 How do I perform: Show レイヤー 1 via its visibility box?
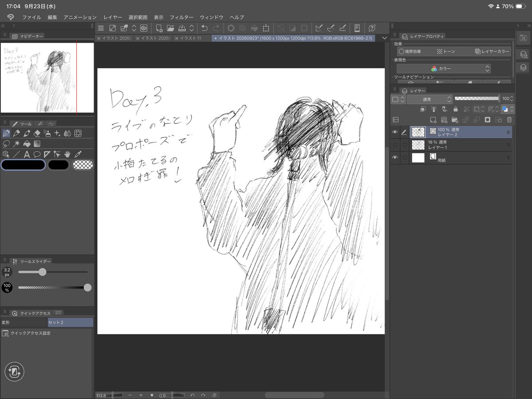point(395,145)
